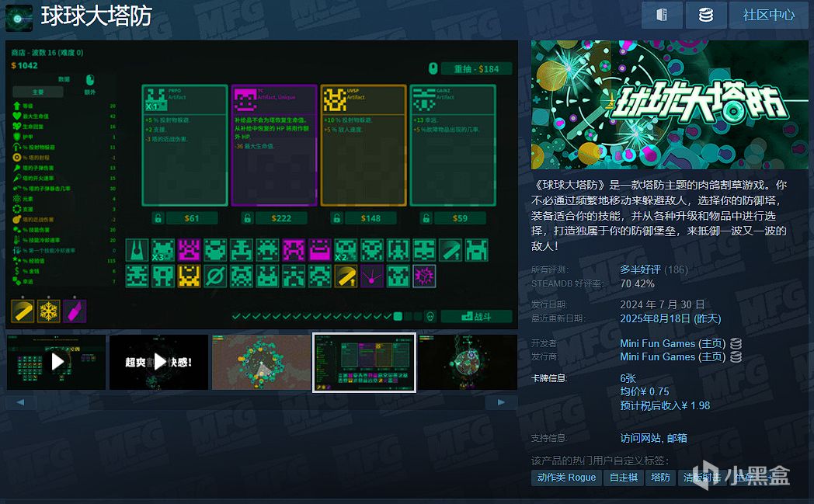The width and height of the screenshot is (814, 504).
Task: Select the pink spiky cube inventory icon
Action: pos(424,276)
